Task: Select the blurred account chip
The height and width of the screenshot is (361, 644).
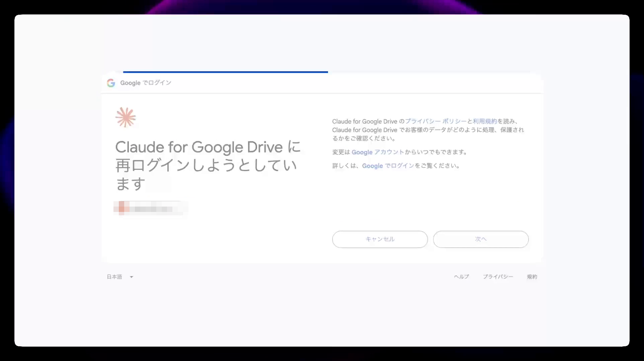Action: (x=151, y=208)
